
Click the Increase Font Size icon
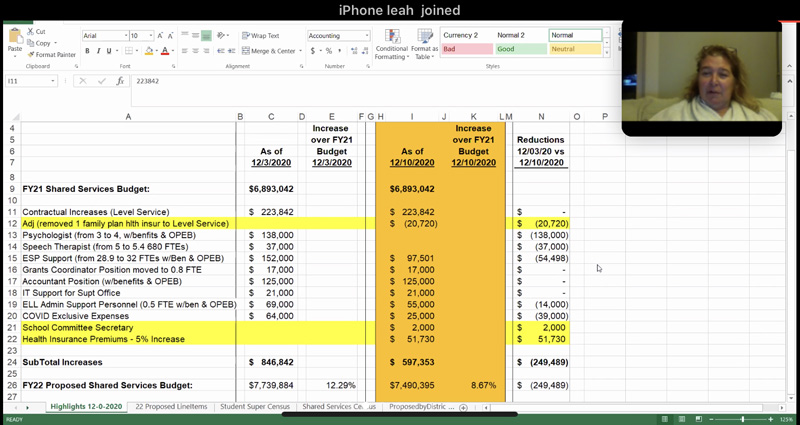pos(160,36)
